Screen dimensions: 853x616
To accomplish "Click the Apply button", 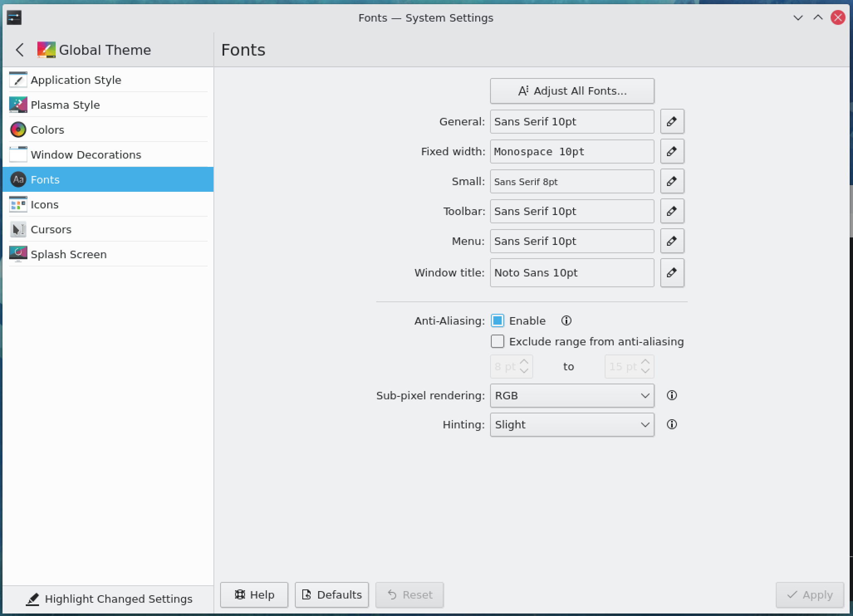I will pos(810,595).
